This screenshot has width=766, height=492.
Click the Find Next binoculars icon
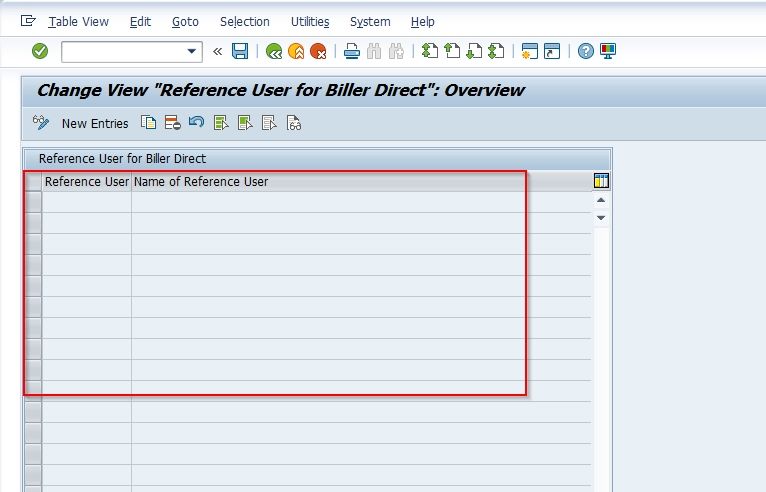396,51
